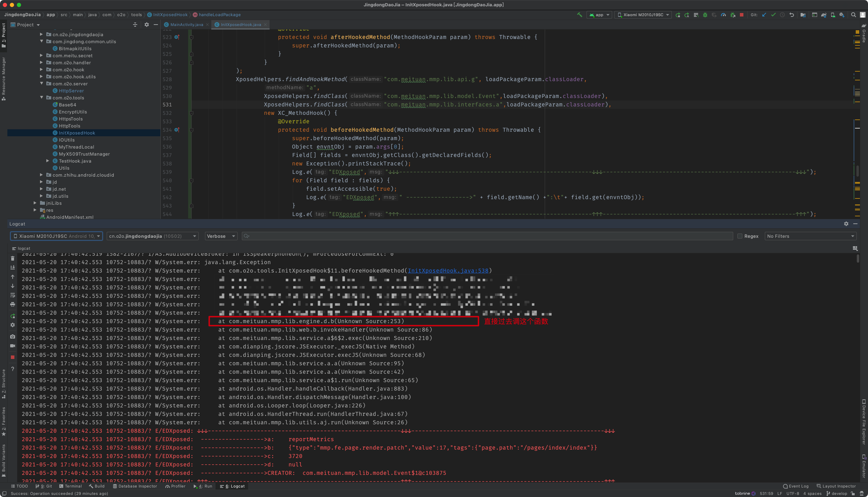Open logcat settings gear in side toolbar
This screenshot has width=868, height=497.
13,325
